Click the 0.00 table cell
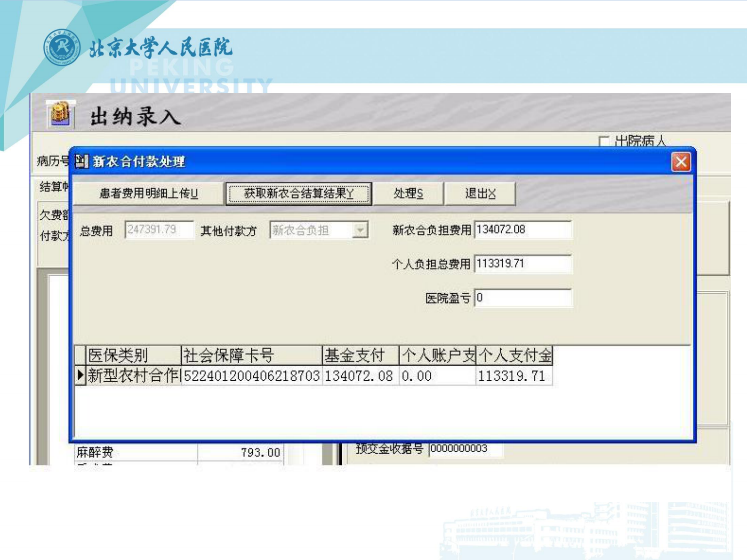The image size is (747, 560). [438, 376]
